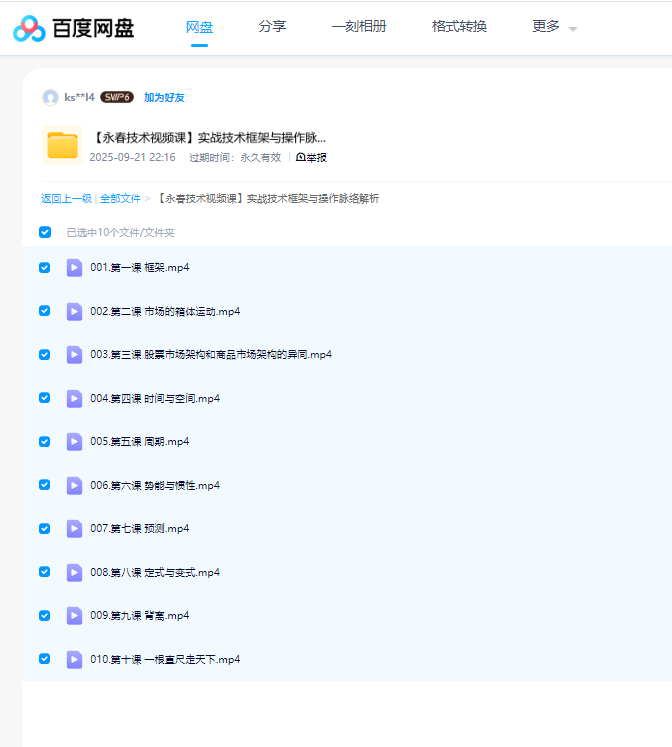Uncheck the 002.第二课 市场的整体运动.mp4 checkbox
This screenshot has height=747, width=672.
click(x=45, y=311)
